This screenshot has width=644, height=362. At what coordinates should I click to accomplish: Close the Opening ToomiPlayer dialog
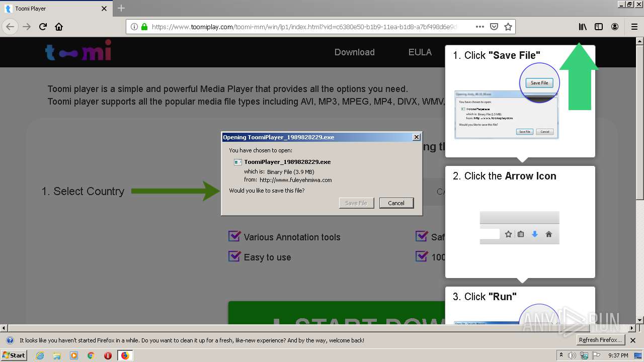(416, 137)
